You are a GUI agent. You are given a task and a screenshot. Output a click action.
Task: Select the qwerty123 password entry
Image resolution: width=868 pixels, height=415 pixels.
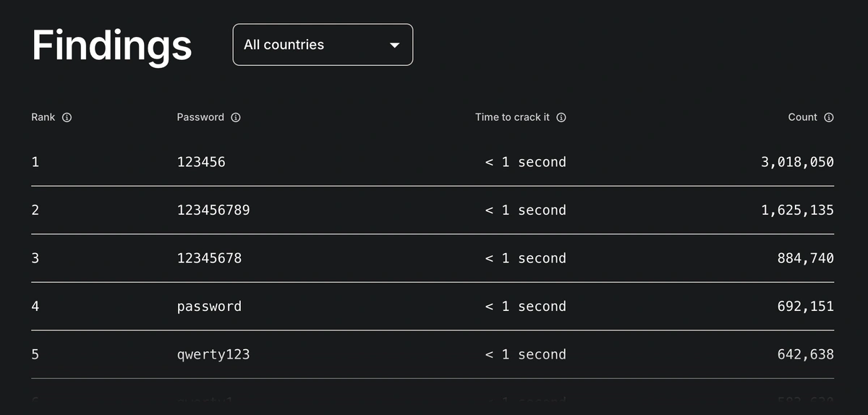(213, 355)
